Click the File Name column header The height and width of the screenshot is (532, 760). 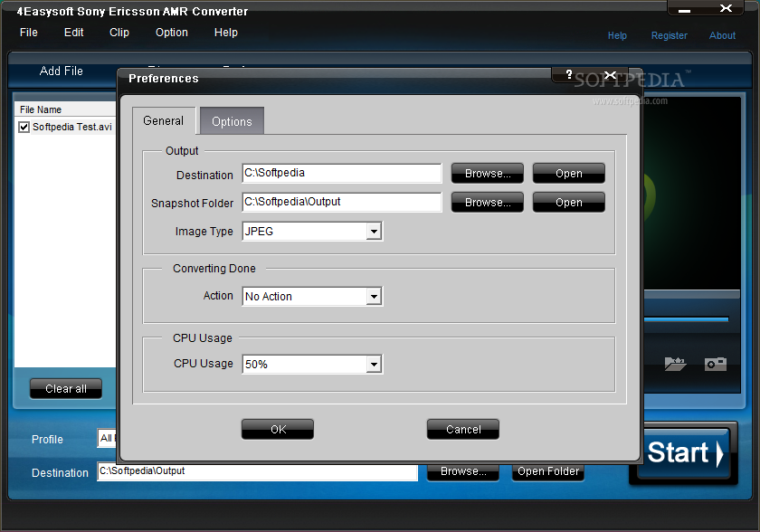tap(66, 109)
